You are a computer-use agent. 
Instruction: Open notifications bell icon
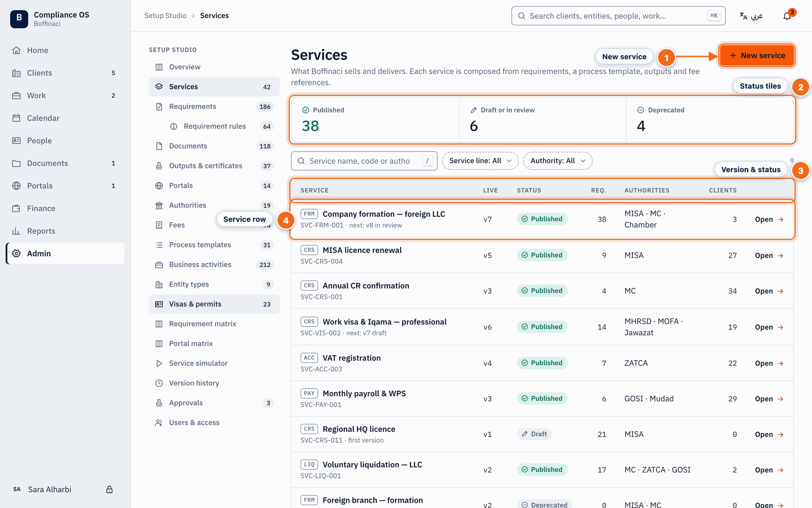click(787, 16)
